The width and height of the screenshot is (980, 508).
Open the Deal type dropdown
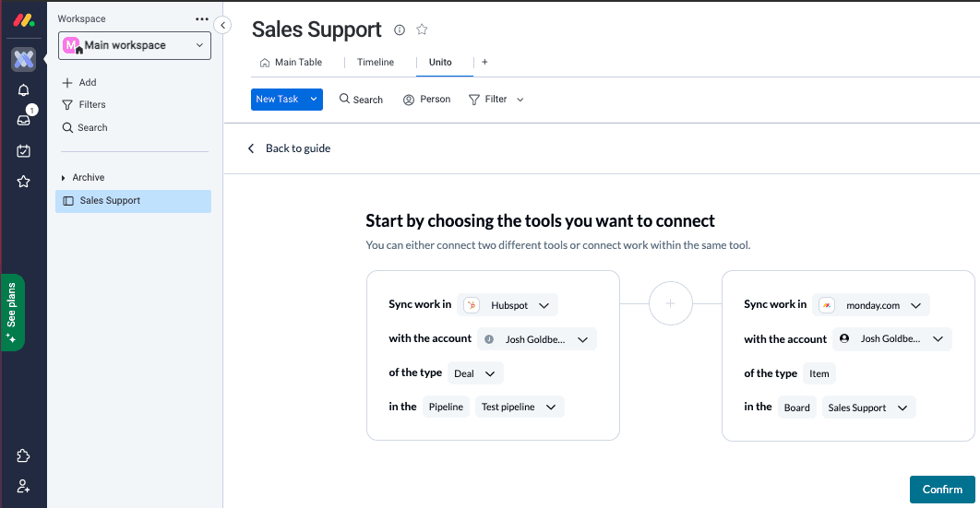475,373
